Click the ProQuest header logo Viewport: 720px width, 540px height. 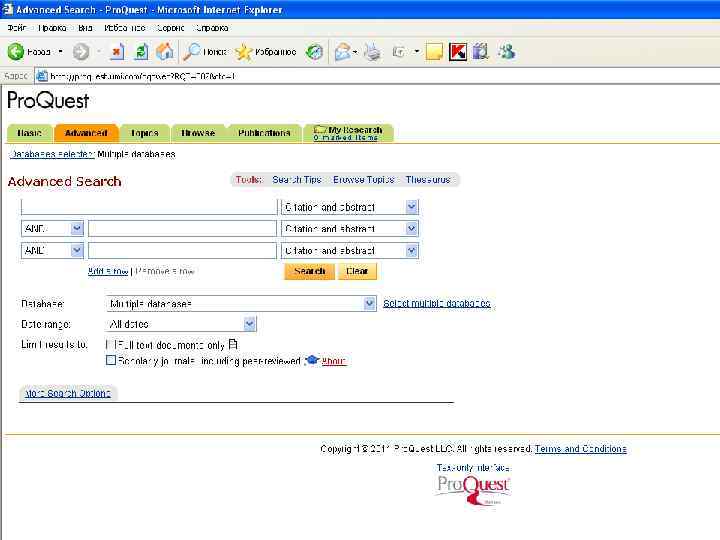click(48, 101)
